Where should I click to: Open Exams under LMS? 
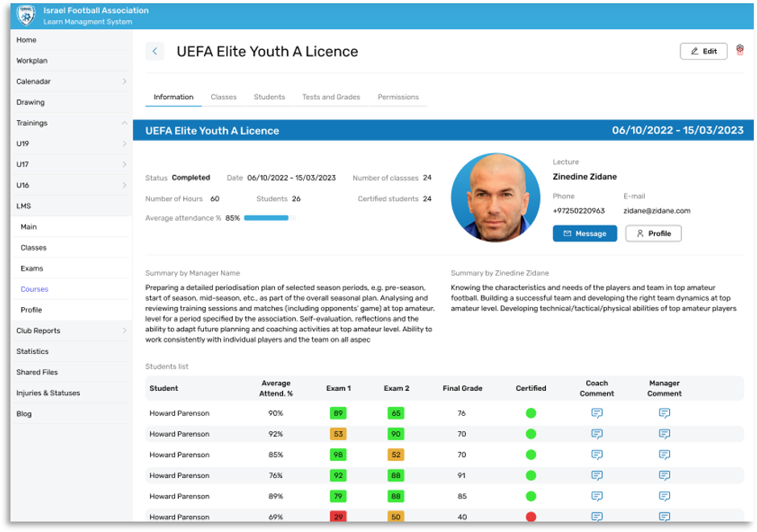pyautogui.click(x=32, y=268)
